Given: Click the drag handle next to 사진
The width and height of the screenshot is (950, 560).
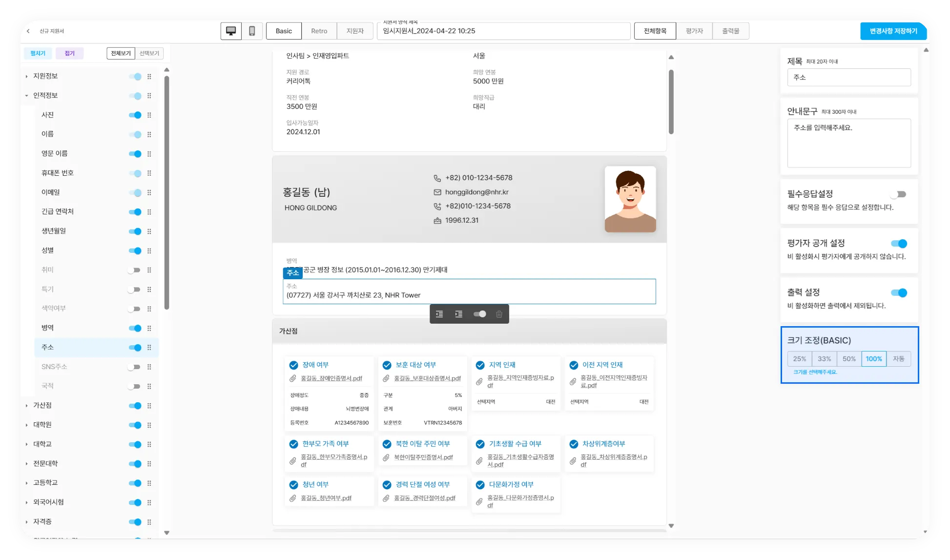Looking at the screenshot, I should [149, 115].
